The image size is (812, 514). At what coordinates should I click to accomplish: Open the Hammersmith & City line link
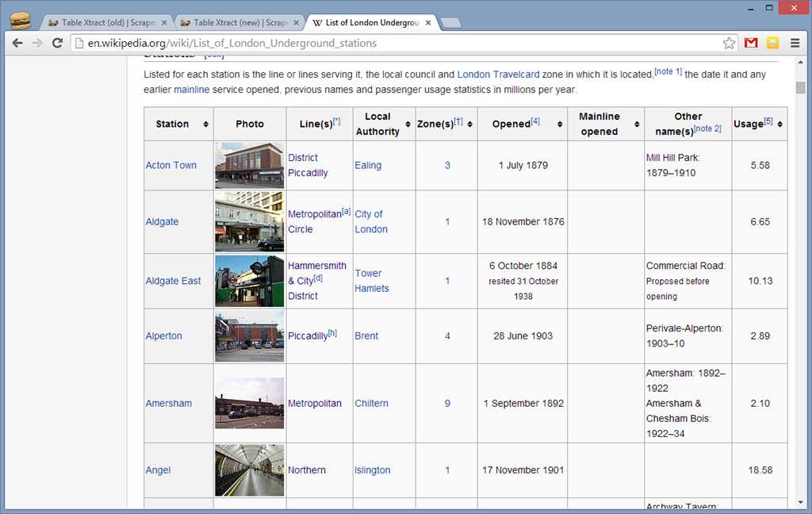317,273
